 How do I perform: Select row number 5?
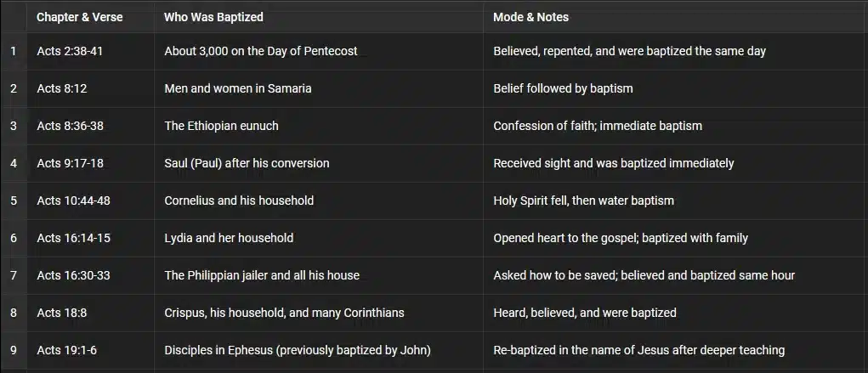tap(14, 201)
